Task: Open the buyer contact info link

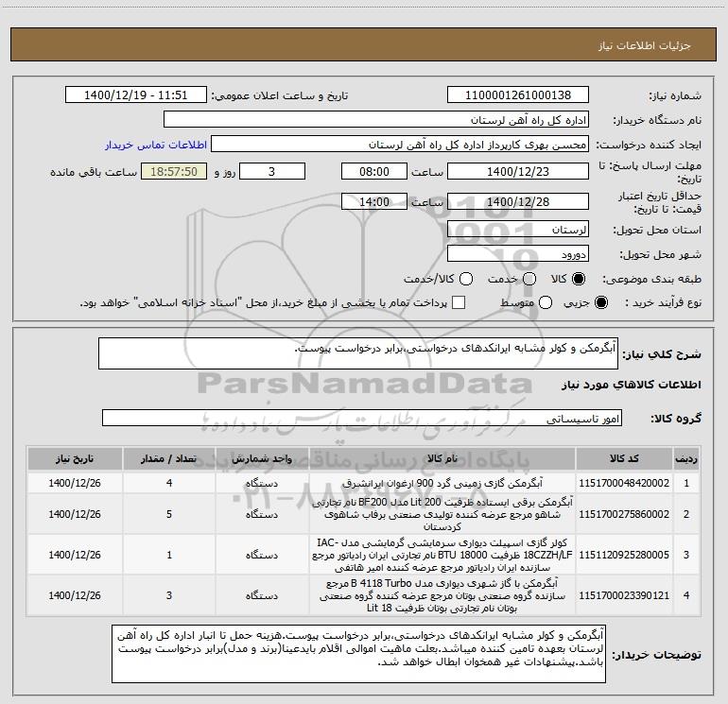Action: click(156, 145)
